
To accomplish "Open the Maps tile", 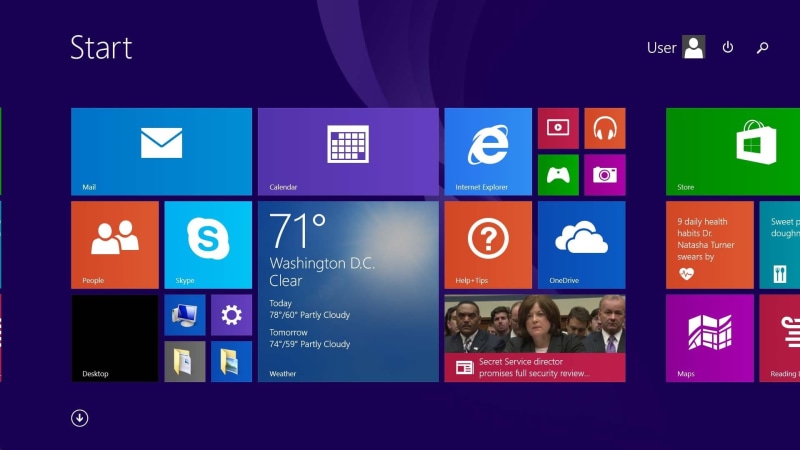I will 710,338.
